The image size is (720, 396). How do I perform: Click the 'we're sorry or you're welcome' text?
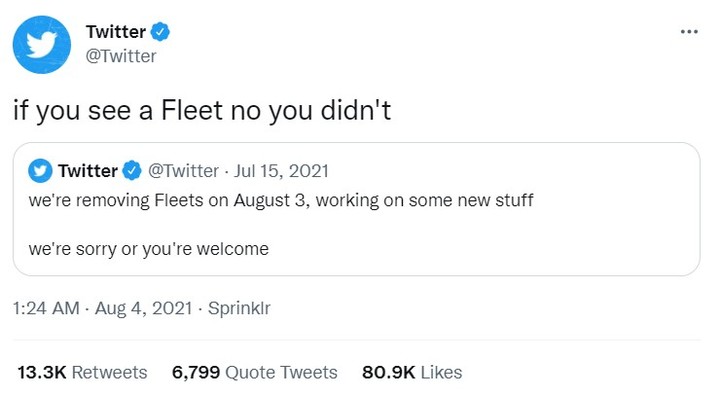pyautogui.click(x=149, y=249)
